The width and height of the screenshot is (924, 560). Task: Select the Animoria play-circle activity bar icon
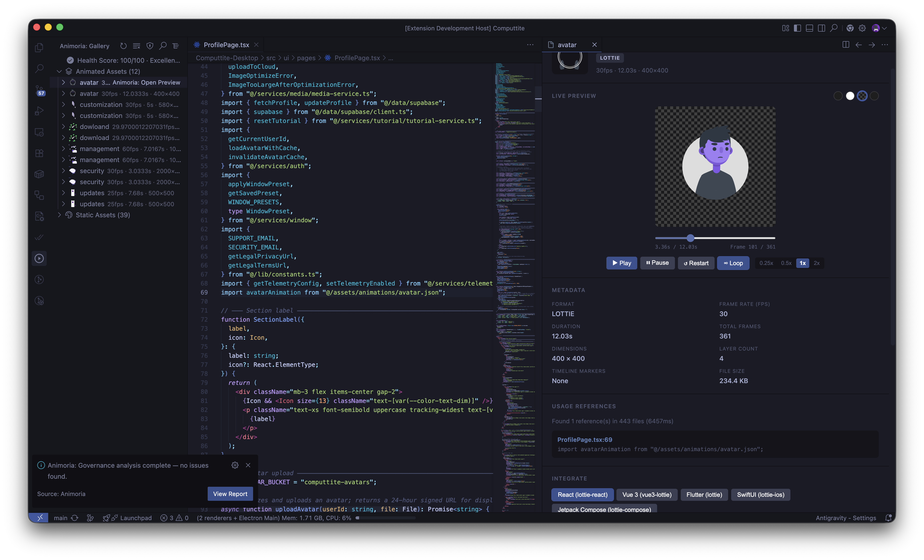(x=39, y=258)
